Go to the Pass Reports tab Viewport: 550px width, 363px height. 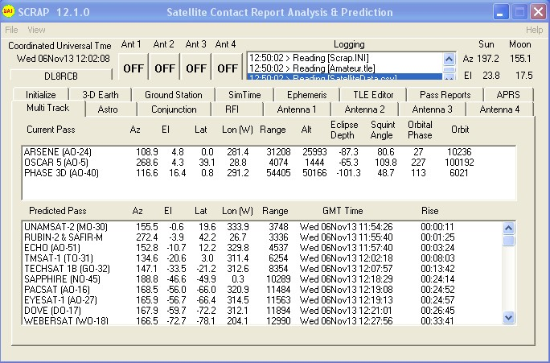445,95
